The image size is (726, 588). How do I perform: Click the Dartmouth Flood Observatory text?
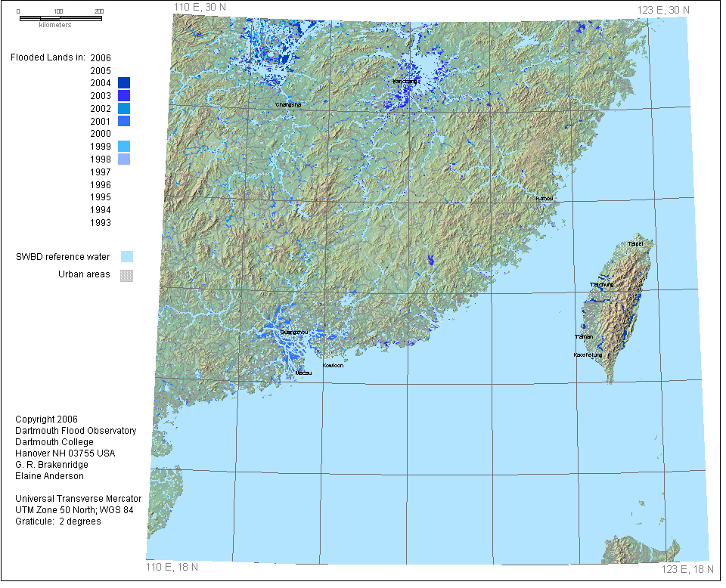click(76, 431)
